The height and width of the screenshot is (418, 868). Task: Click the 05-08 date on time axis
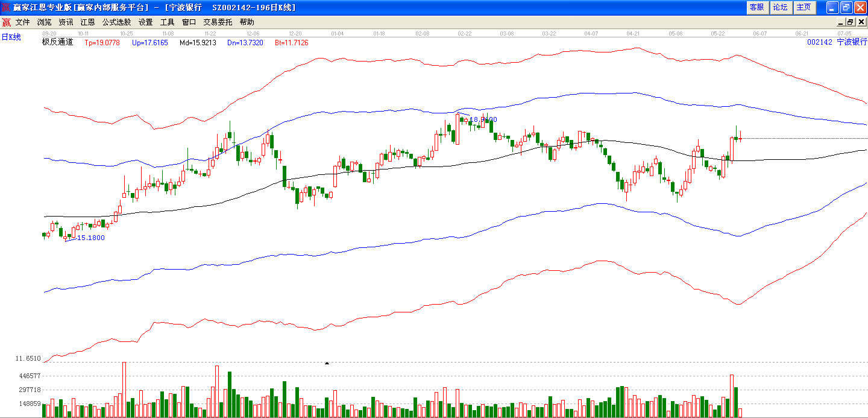[x=675, y=34]
